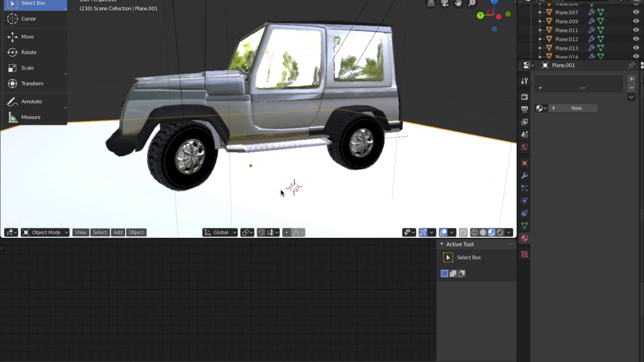Open the shading options dropdown arrow
The image size is (644, 362).
[x=509, y=232]
